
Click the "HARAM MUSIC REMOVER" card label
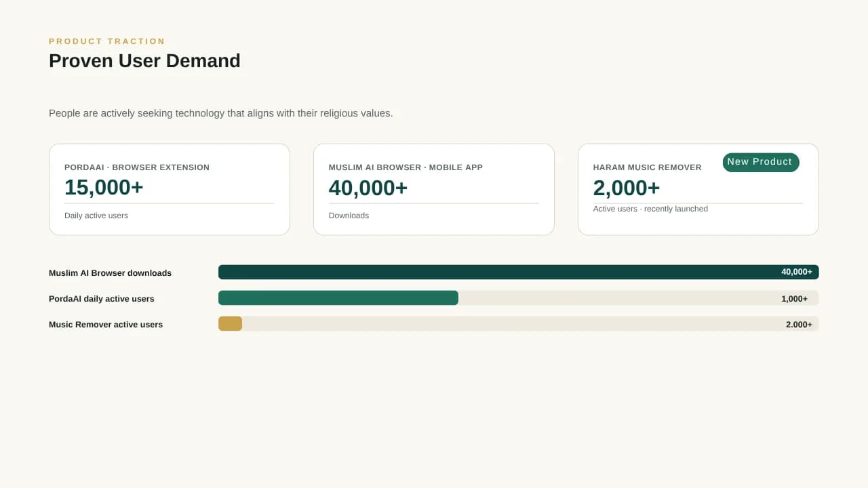coord(648,167)
